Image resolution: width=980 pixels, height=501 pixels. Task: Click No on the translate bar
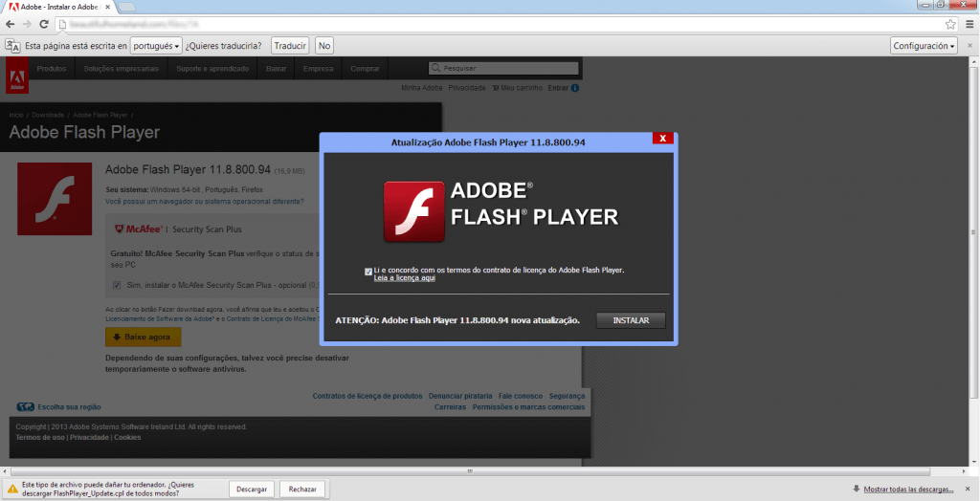point(323,46)
